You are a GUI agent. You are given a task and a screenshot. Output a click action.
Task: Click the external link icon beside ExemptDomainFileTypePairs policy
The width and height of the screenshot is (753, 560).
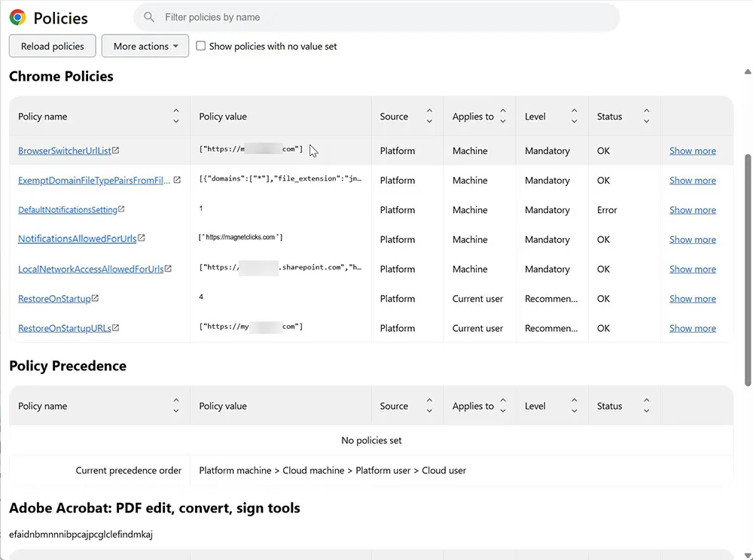coord(177,180)
